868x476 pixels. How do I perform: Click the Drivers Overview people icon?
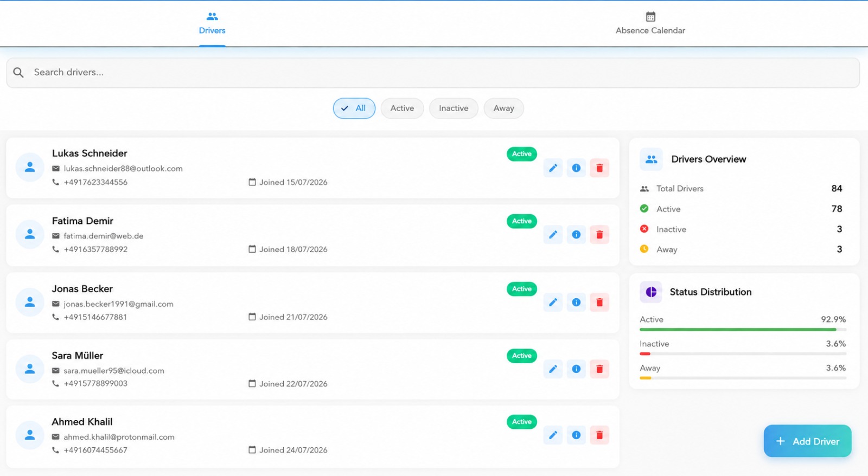(x=651, y=159)
